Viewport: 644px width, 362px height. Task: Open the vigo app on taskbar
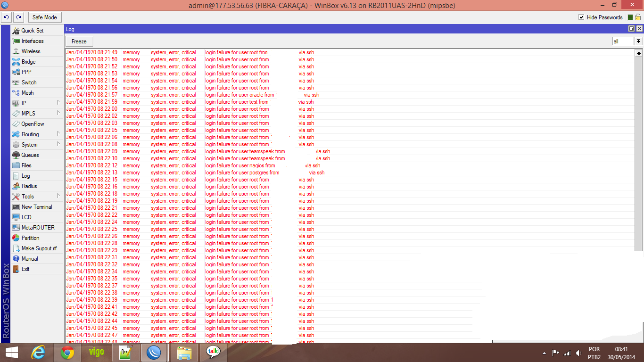pos(97,353)
